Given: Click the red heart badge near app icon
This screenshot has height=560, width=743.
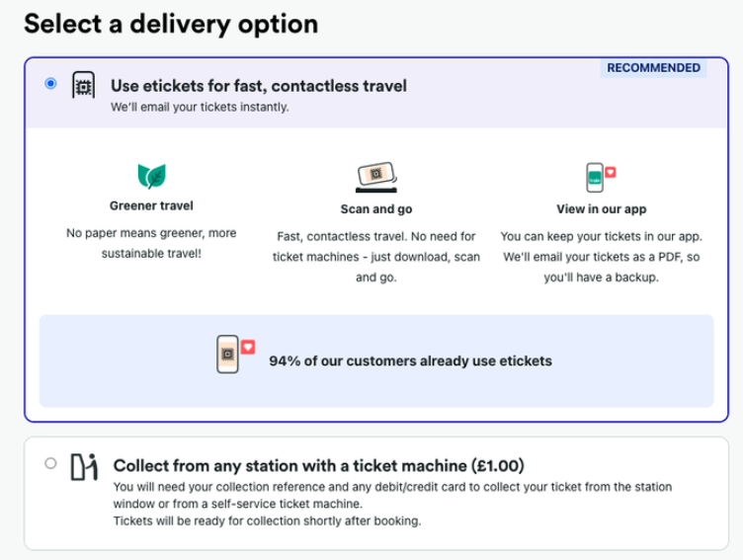Looking at the screenshot, I should [x=611, y=172].
